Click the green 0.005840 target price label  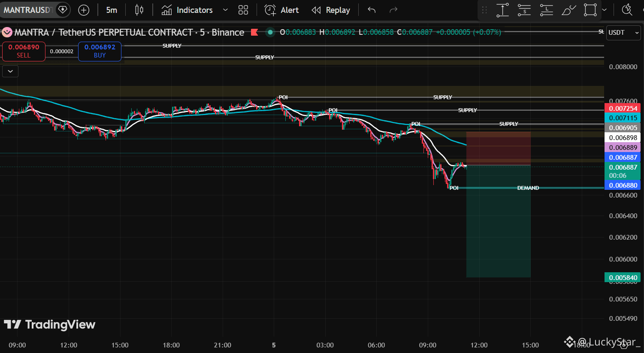(623, 278)
